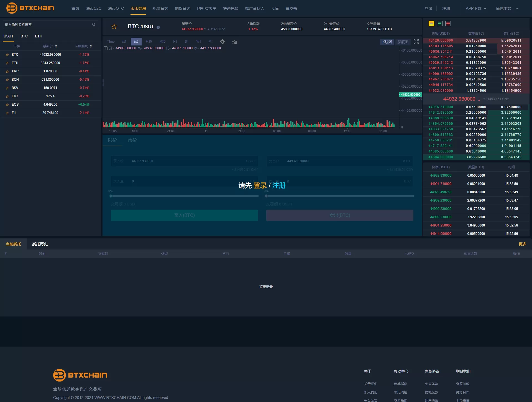Screen dimensions: 532x402
Task: Click the info icon beside BTC/USDT
Action: point(158,27)
